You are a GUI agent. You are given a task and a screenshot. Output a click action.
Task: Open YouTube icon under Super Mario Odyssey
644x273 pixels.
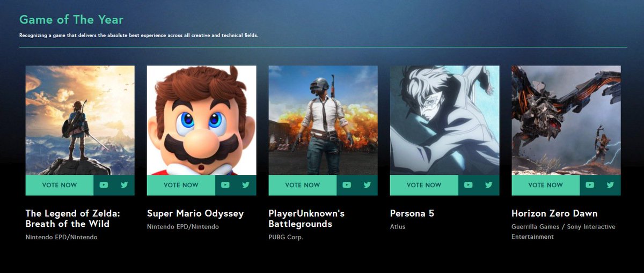click(225, 185)
